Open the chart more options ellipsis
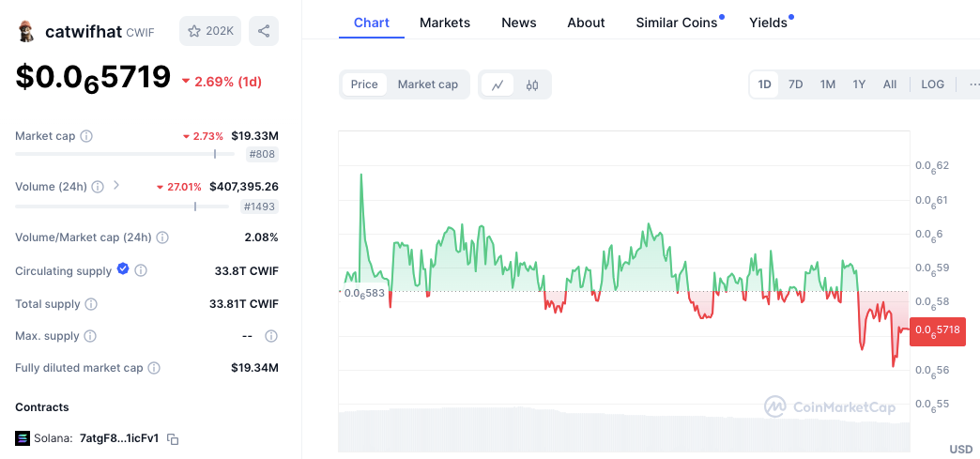 click(972, 84)
